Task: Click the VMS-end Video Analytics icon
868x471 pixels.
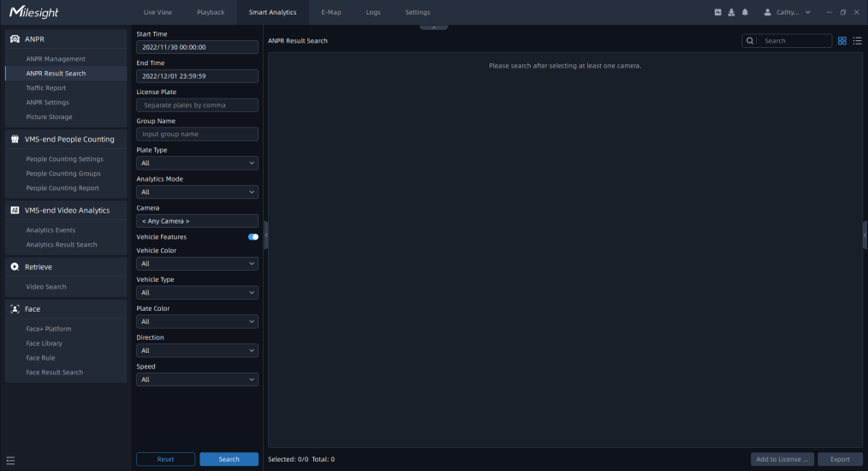Action: [x=15, y=211]
